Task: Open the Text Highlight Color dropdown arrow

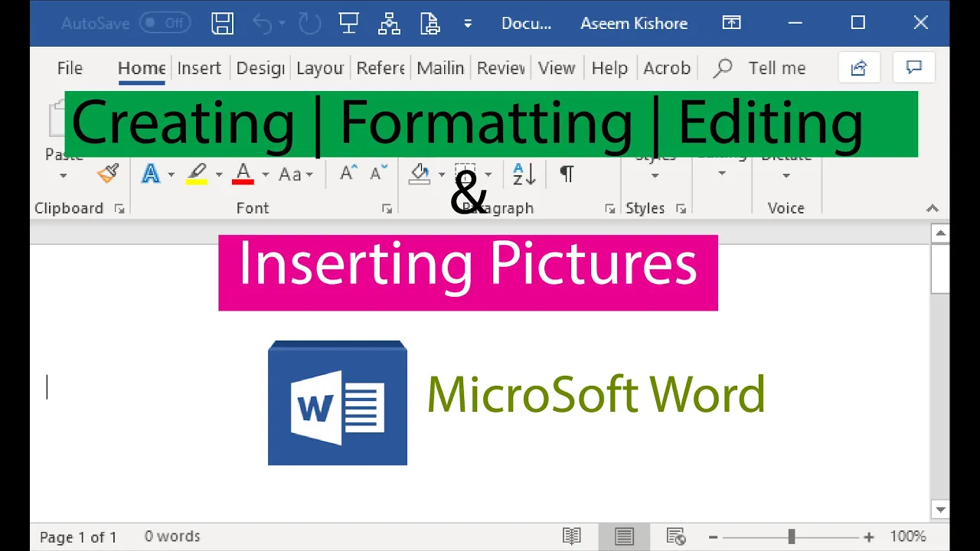Action: pyautogui.click(x=218, y=174)
